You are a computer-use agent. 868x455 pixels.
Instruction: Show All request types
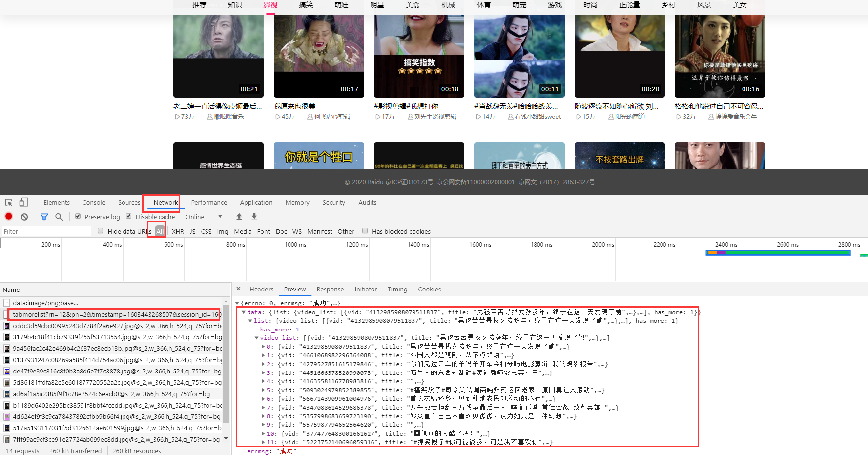click(x=160, y=231)
